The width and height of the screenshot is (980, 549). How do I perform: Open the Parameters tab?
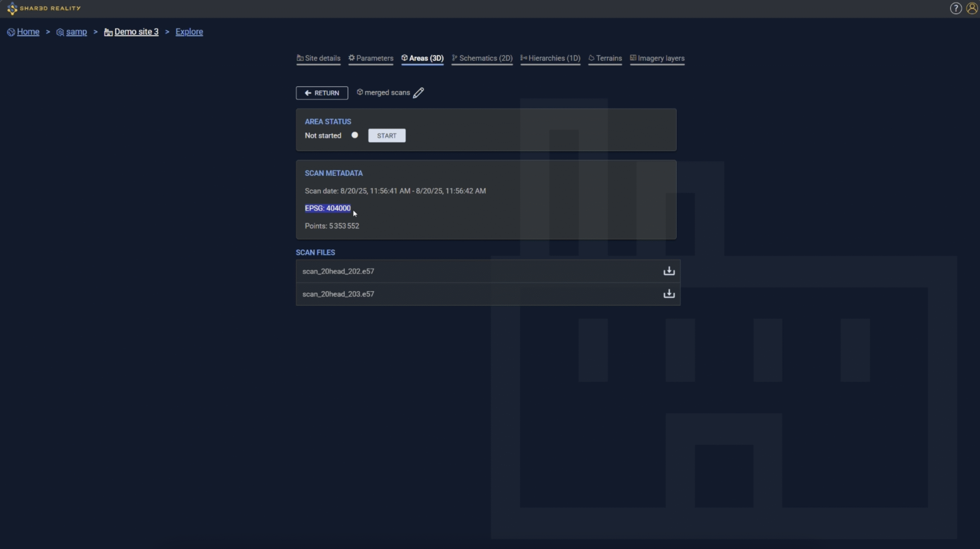click(371, 58)
